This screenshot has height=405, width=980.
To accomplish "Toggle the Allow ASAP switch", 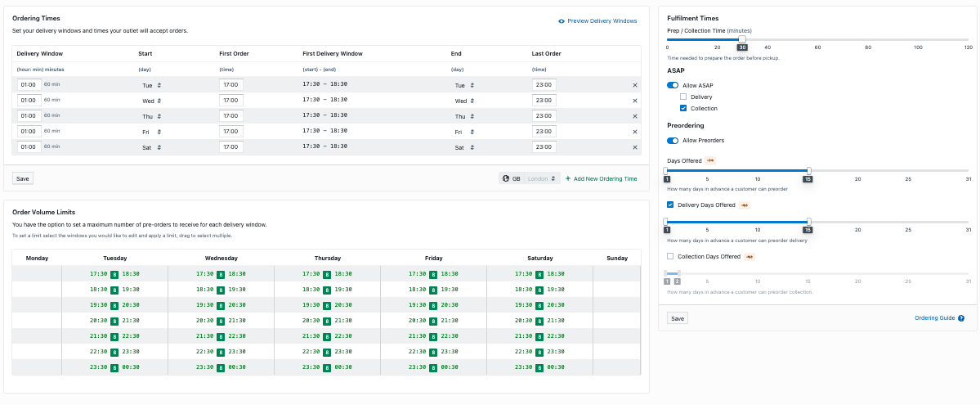I will 673,85.
